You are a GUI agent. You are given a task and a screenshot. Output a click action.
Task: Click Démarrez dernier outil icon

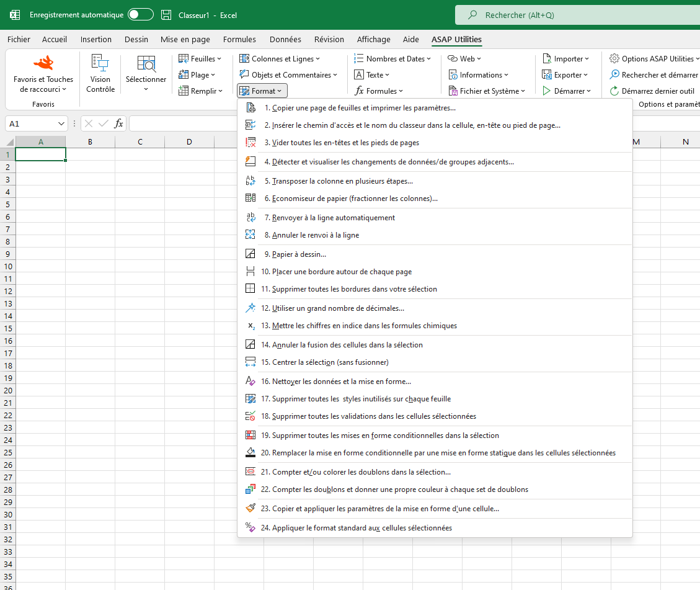tap(614, 91)
